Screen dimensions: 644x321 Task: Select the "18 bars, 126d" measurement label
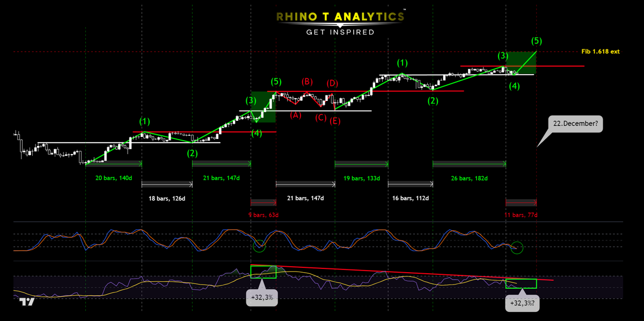(x=167, y=198)
